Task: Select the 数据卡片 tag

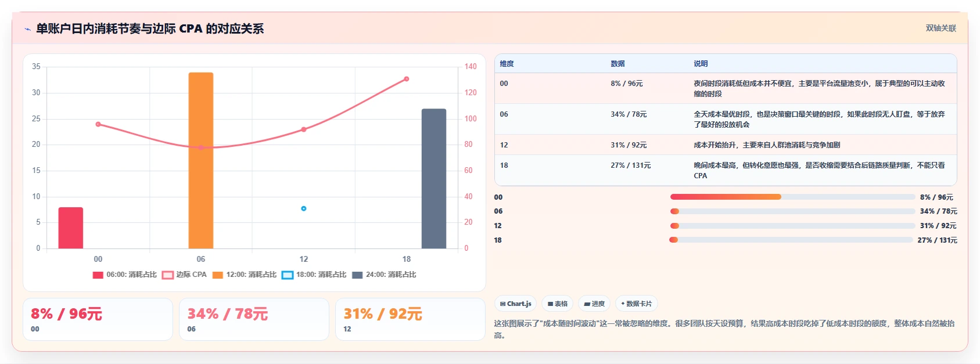Action: tap(637, 304)
